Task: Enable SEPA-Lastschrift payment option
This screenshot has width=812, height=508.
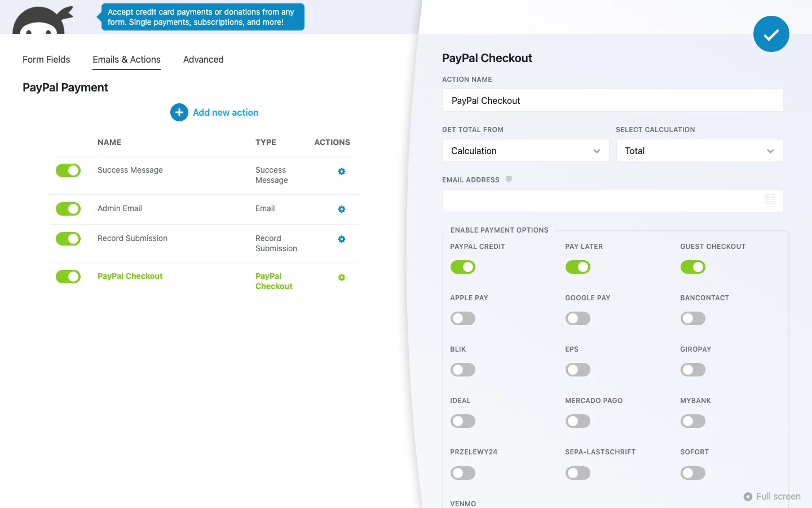Action: click(578, 473)
